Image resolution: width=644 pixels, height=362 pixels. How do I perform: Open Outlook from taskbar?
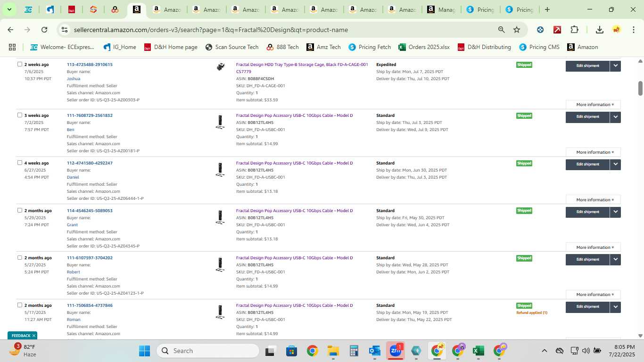[x=375, y=351]
